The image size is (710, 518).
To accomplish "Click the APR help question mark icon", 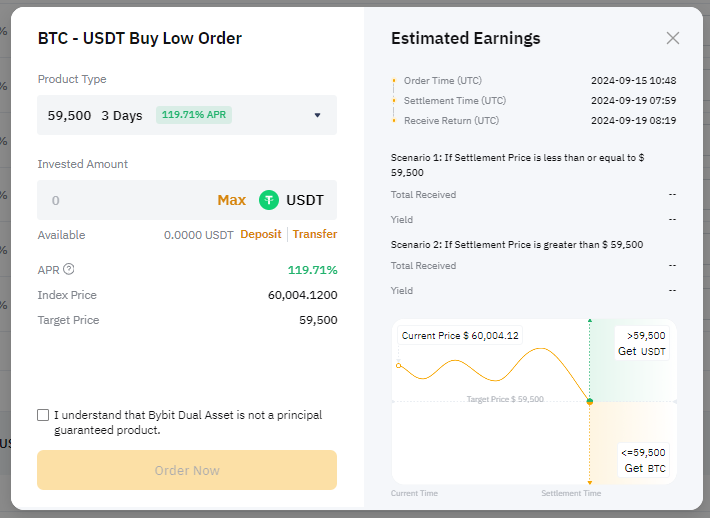I will pyautogui.click(x=69, y=269).
